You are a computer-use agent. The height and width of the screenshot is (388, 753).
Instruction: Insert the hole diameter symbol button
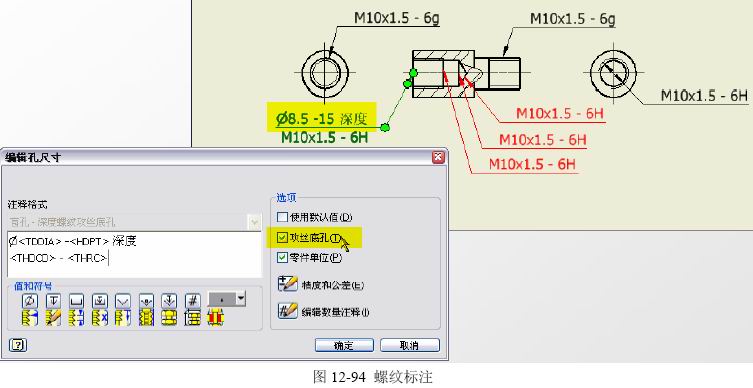(x=30, y=301)
